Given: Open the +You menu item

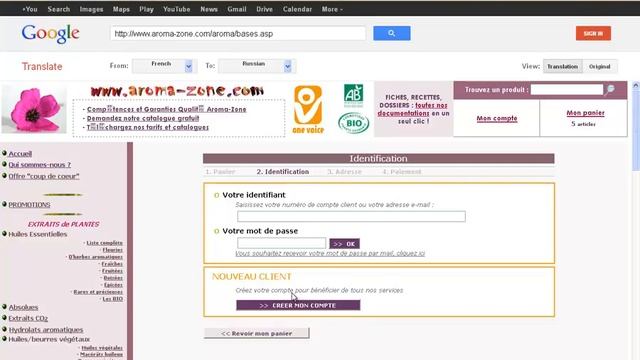Looking at the screenshot, I should pyautogui.click(x=30, y=9).
